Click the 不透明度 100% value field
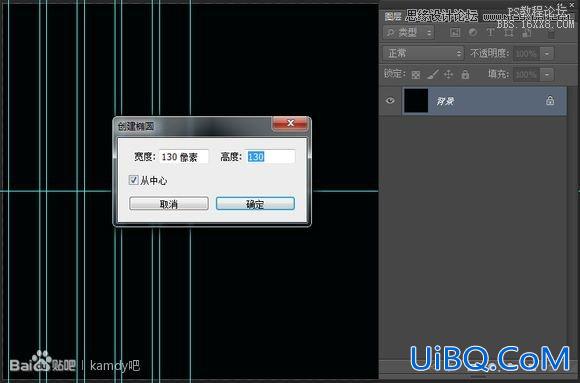Screen dimensions: 580x383 (x=526, y=54)
